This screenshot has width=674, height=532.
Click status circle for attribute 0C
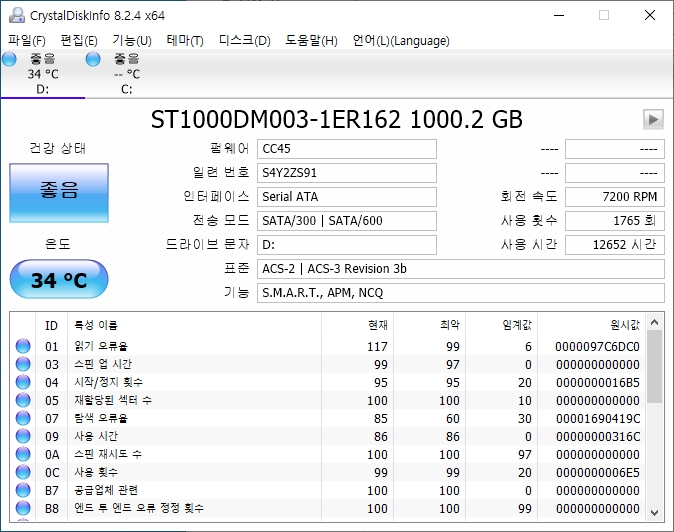[x=23, y=473]
